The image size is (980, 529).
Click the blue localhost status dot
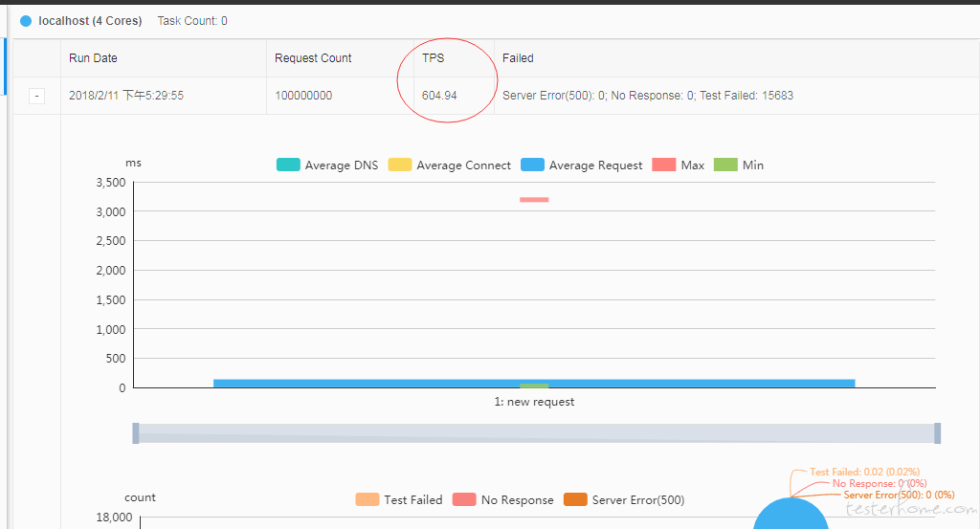(26, 21)
